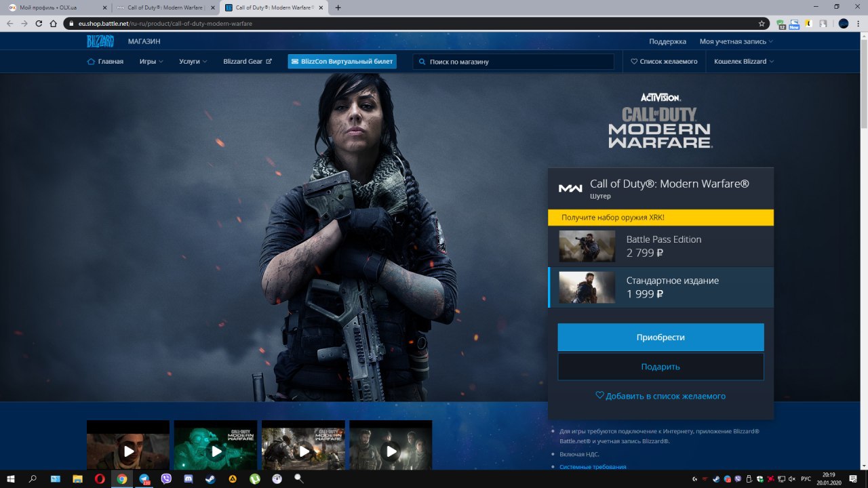The image size is (868, 488).
Task: Launch Opera from the taskbar
Action: pyautogui.click(x=100, y=479)
